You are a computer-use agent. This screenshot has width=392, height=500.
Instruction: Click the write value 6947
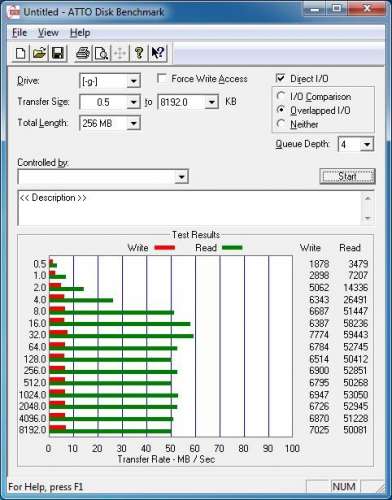pyautogui.click(x=319, y=395)
